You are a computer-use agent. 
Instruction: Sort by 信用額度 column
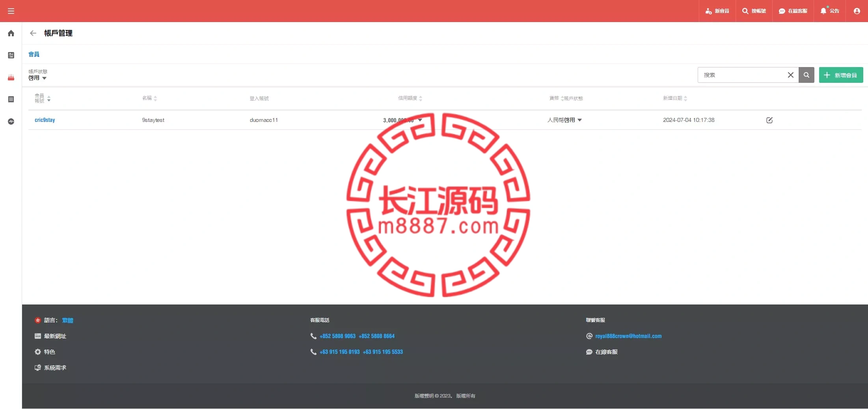410,98
